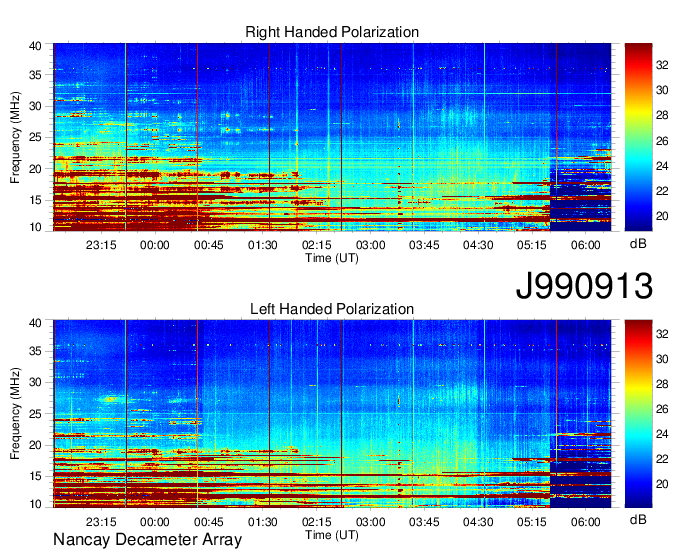Click 10 MHz frequency tick on Right Handed plot
Viewport: 680px width, 552px height.
(35, 227)
